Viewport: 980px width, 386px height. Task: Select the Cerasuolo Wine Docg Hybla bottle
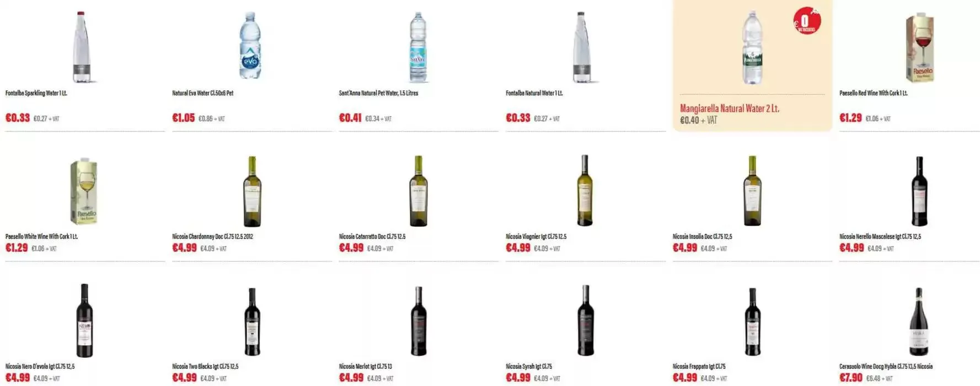pyautogui.click(x=918, y=321)
